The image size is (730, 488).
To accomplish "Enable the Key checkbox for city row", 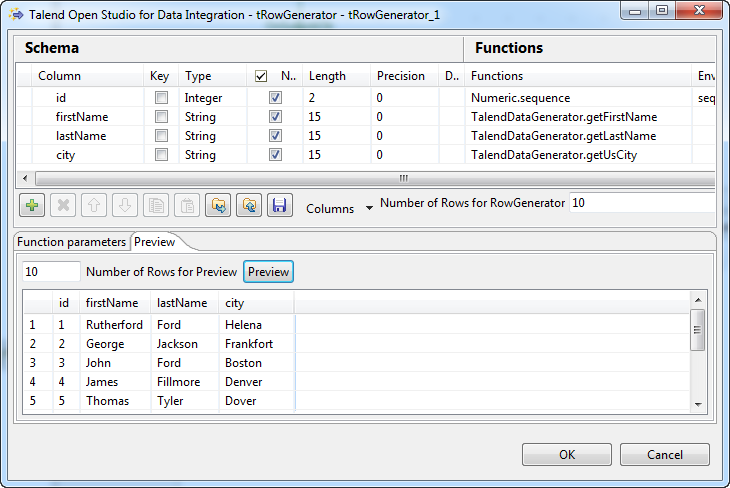I will click(x=161, y=155).
